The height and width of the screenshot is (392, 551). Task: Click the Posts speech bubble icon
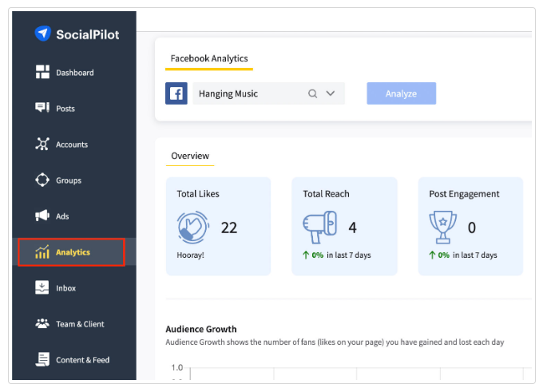[x=42, y=107]
